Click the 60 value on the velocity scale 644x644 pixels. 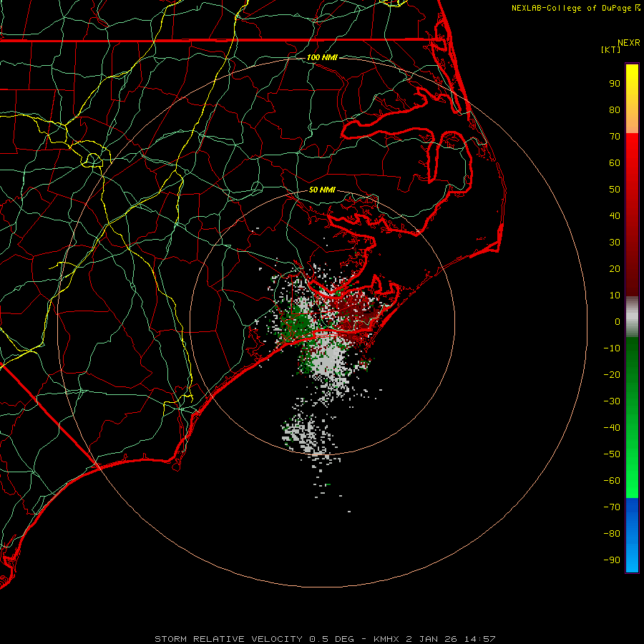tap(615, 163)
